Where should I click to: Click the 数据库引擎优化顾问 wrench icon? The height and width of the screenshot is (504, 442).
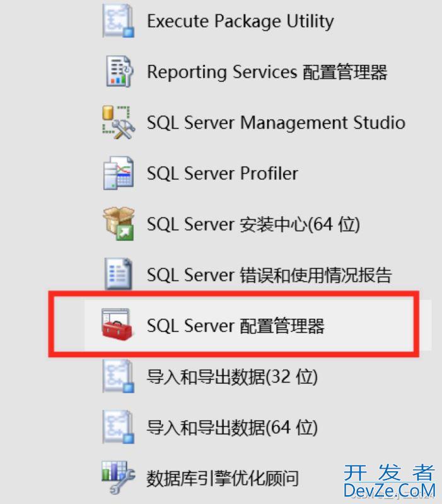118,478
